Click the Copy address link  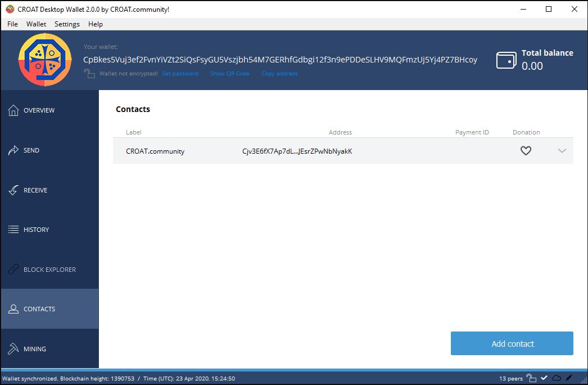tap(280, 74)
